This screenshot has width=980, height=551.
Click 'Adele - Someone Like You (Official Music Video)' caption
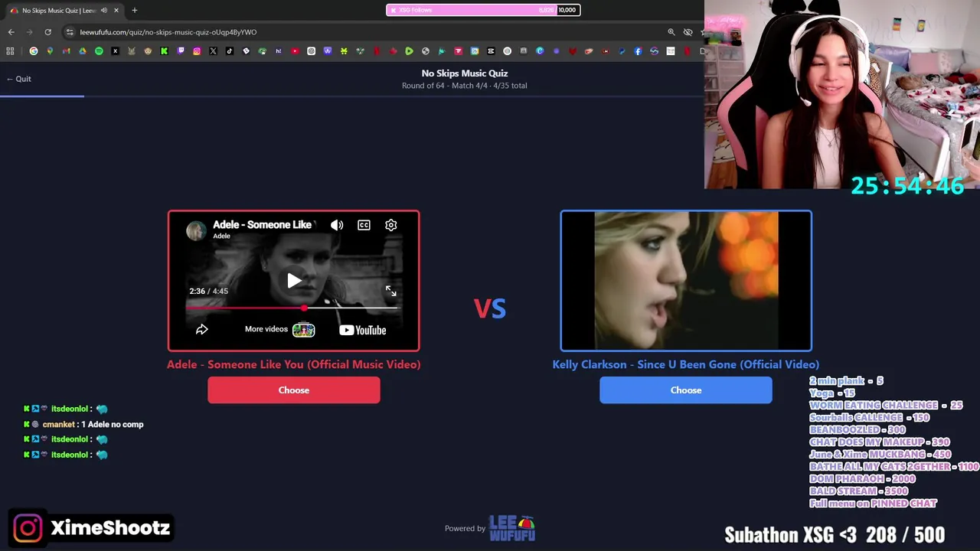(x=294, y=364)
